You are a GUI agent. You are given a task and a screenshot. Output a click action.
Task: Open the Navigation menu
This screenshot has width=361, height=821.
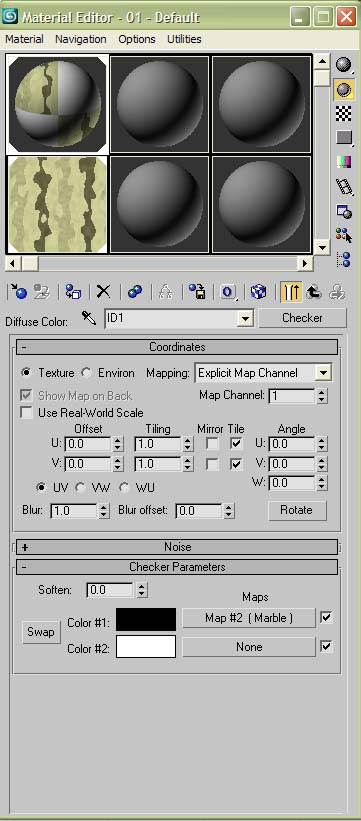[81, 39]
